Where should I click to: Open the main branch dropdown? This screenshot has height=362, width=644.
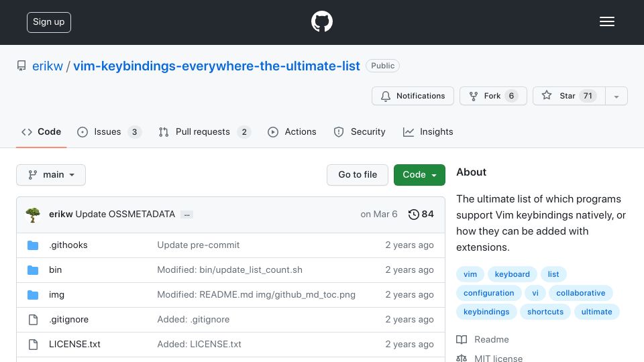click(51, 175)
